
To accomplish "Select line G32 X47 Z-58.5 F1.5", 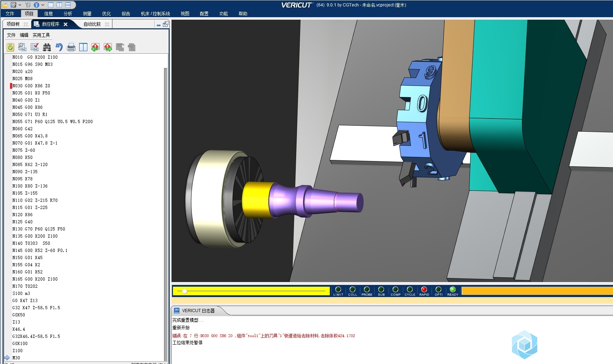I will 36,308.
